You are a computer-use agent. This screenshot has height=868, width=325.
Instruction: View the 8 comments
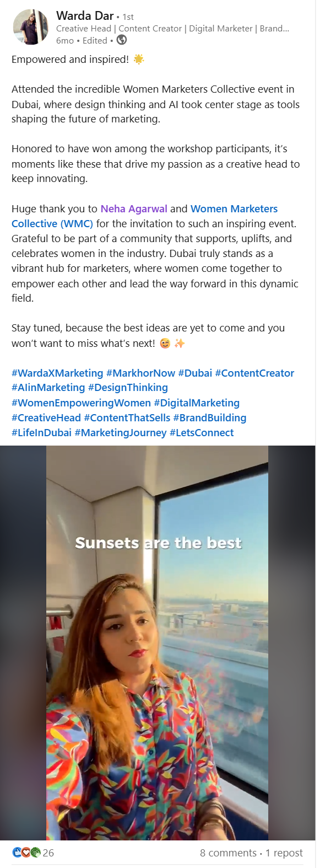coord(228,853)
